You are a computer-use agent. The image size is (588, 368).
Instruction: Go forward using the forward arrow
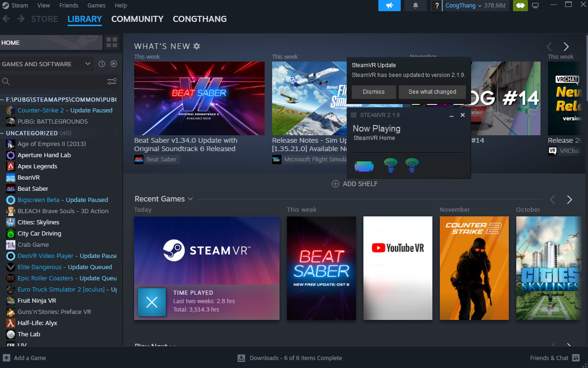[21, 19]
